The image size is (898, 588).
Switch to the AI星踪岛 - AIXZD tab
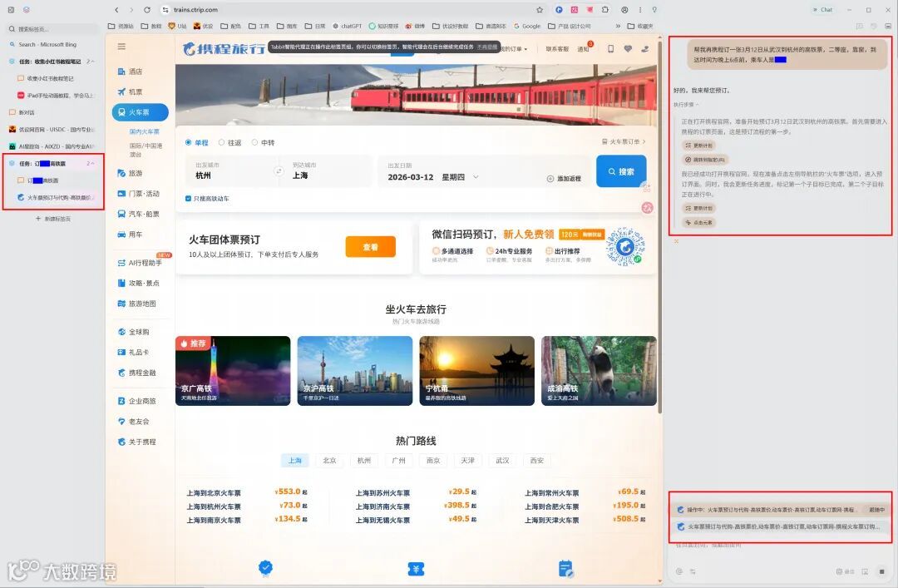click(51, 146)
